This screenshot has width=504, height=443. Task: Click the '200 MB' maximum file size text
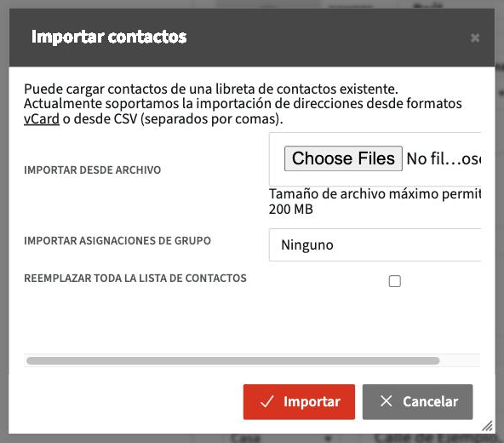pos(291,209)
